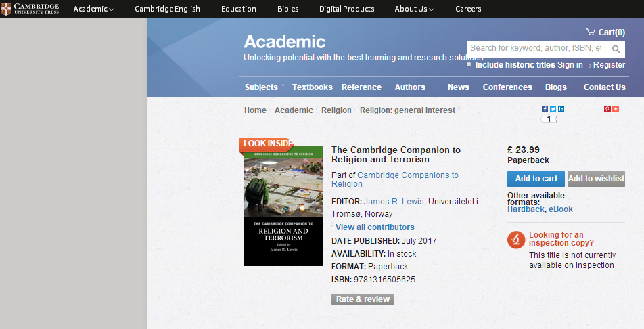Click the search magnifier icon
The image size is (644, 329).
616,49
